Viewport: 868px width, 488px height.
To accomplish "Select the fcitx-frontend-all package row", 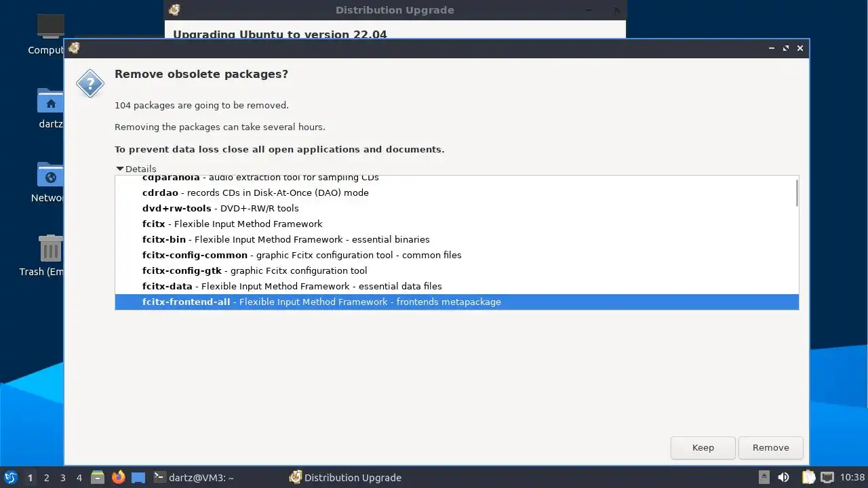I will click(456, 302).
